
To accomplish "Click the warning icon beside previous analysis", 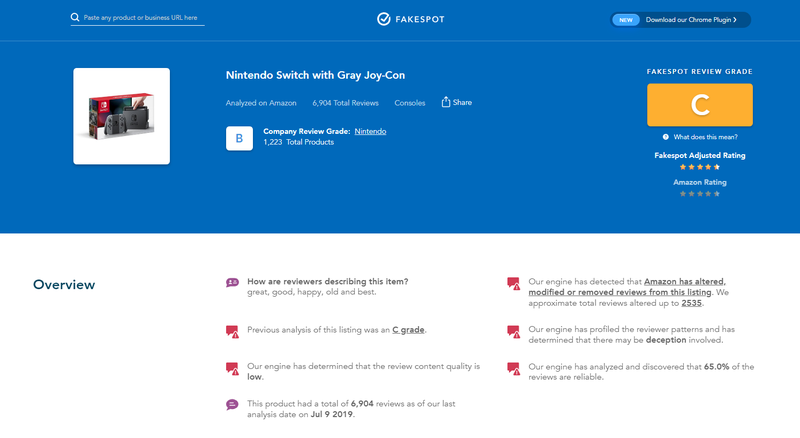I will [x=232, y=332].
